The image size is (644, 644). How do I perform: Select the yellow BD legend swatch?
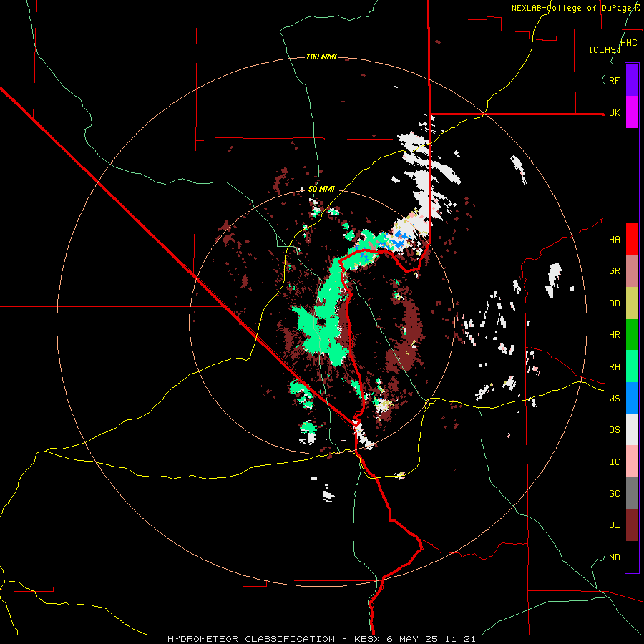(x=632, y=303)
